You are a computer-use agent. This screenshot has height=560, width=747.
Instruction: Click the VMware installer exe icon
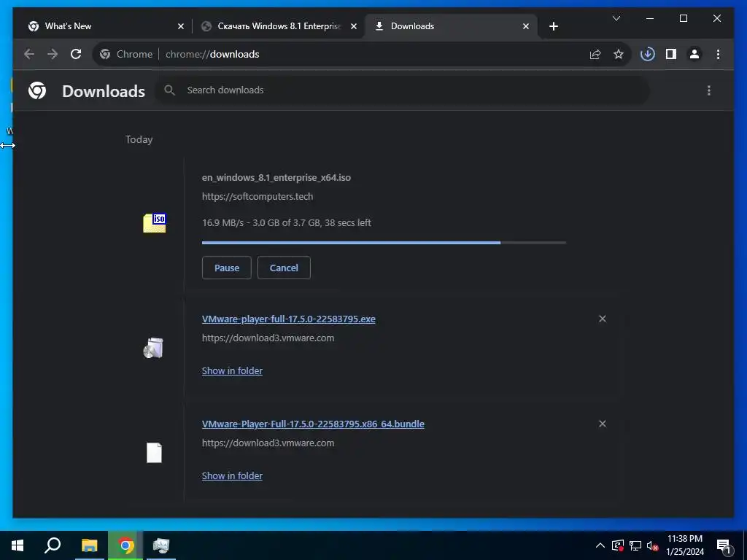pyautogui.click(x=153, y=348)
